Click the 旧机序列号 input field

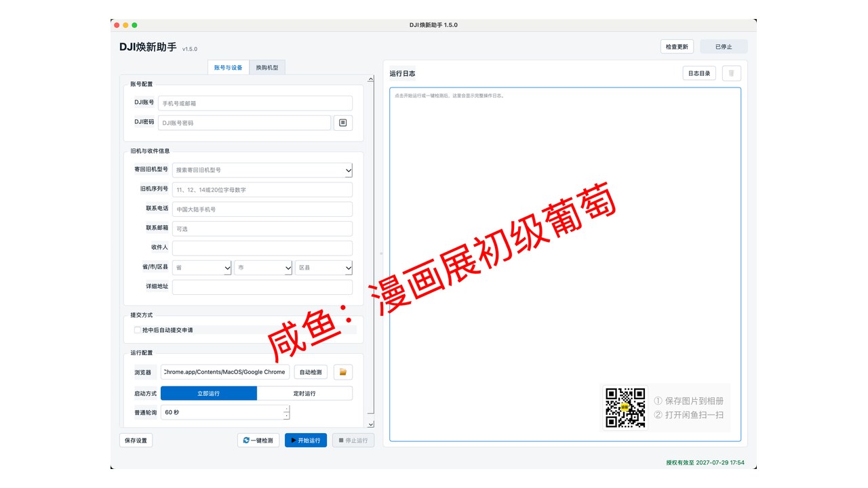pos(262,190)
